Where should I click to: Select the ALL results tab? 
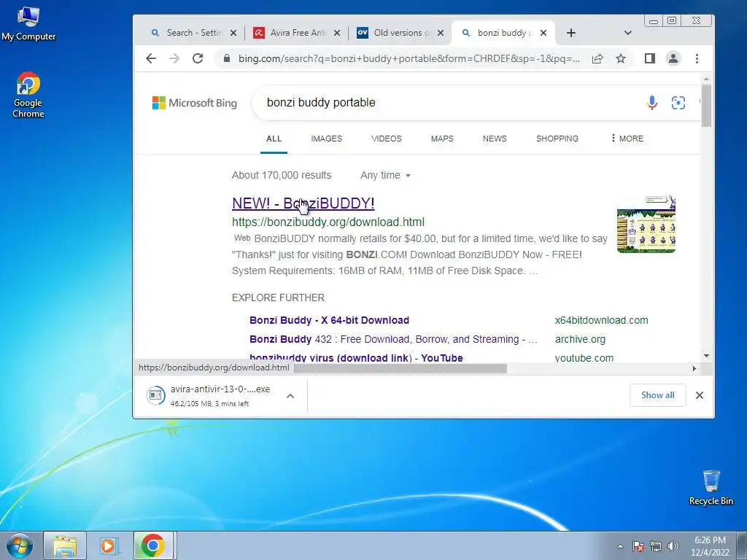[274, 139]
